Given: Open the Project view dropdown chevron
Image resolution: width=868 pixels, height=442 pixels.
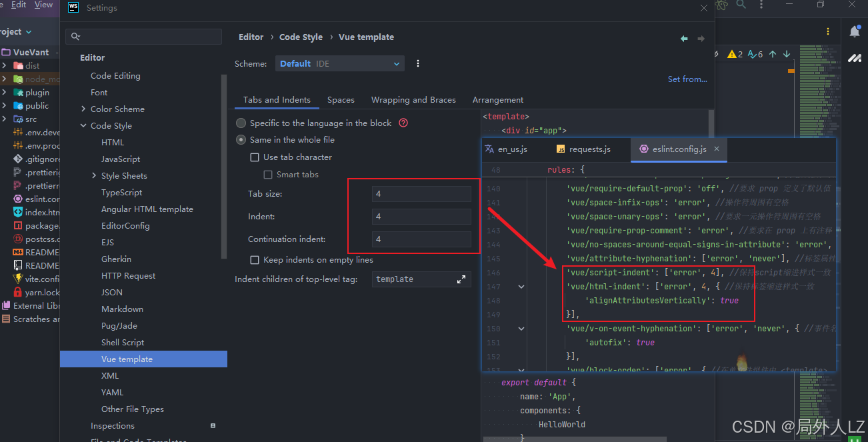Looking at the screenshot, I should click(x=28, y=32).
